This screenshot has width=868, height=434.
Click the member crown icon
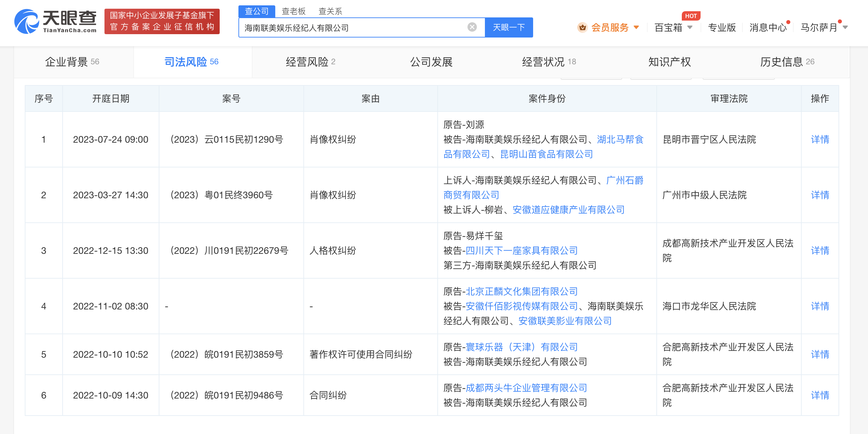pyautogui.click(x=582, y=28)
